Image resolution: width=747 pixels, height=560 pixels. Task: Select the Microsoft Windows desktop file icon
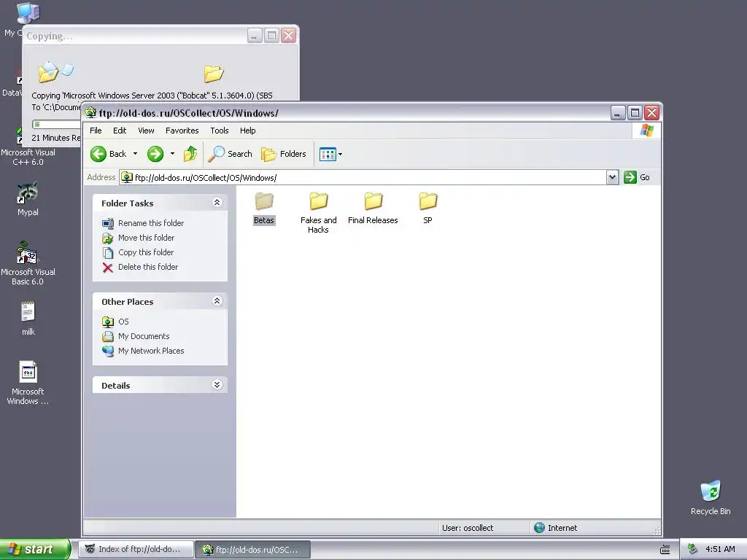(28, 383)
